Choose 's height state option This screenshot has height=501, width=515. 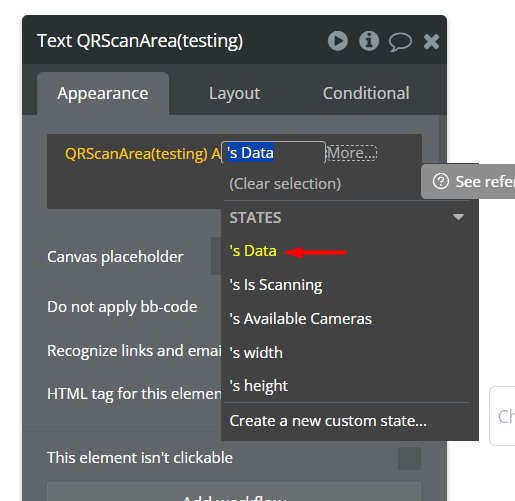click(258, 386)
